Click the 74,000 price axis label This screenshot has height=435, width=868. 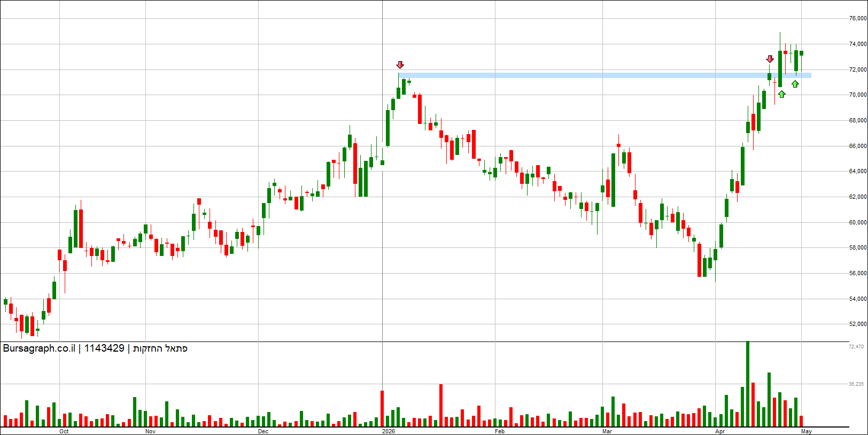point(857,44)
